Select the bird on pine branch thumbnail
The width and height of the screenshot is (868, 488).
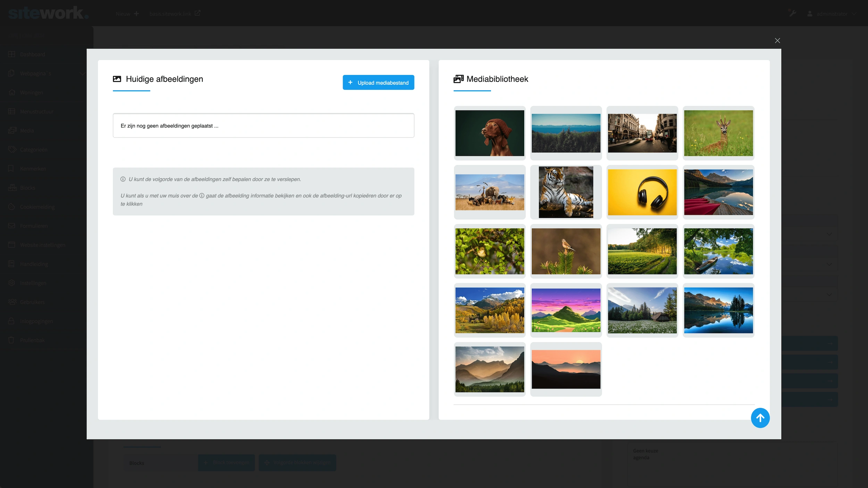[566, 251]
